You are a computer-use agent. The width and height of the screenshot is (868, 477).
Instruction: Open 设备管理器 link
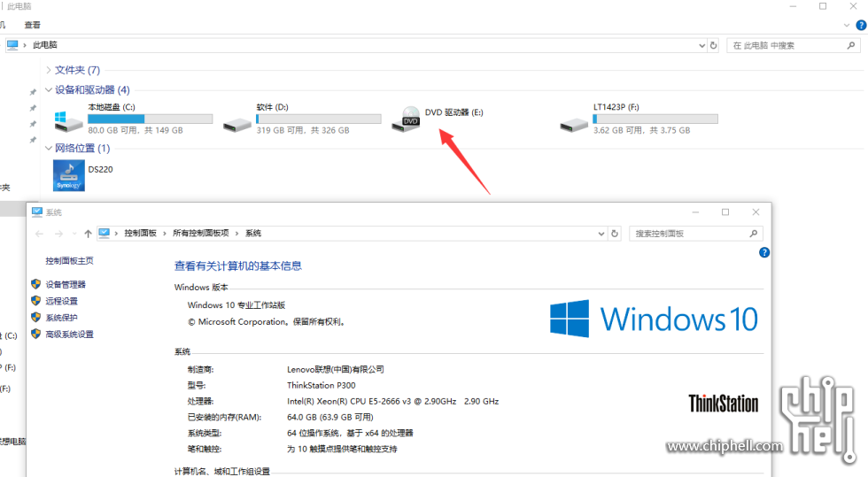(x=66, y=284)
